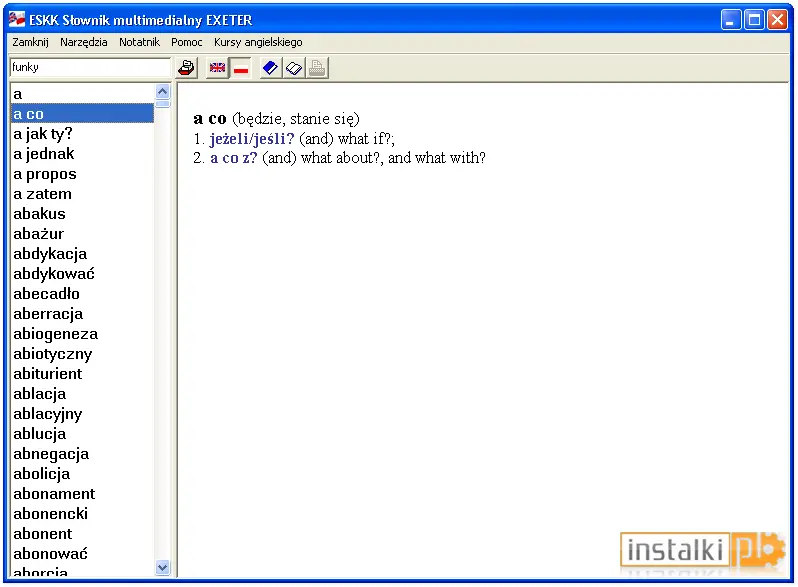The height and width of the screenshot is (587, 798).
Task: Select the entry 'a jak ty?'
Action: [x=82, y=134]
